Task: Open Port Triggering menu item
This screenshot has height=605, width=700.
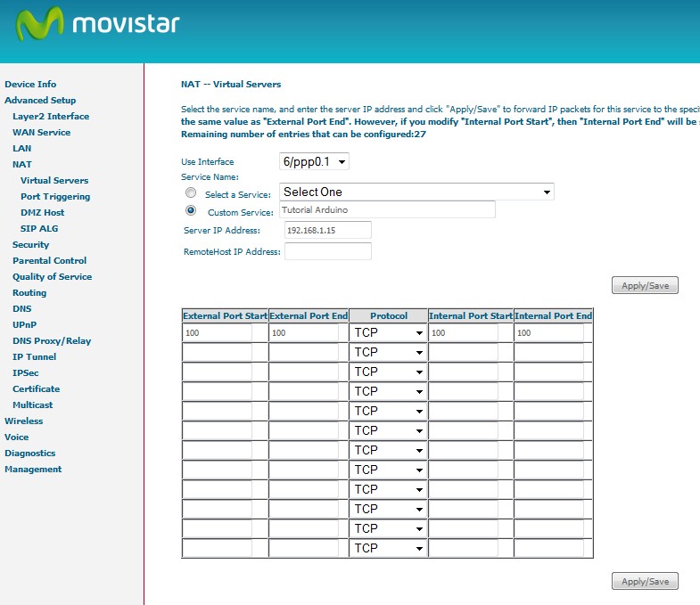Action: point(55,197)
